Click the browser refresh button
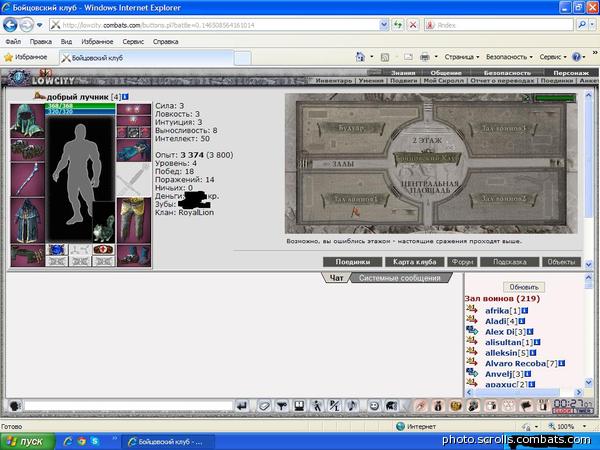This screenshot has height=450, width=600. pyautogui.click(x=398, y=25)
